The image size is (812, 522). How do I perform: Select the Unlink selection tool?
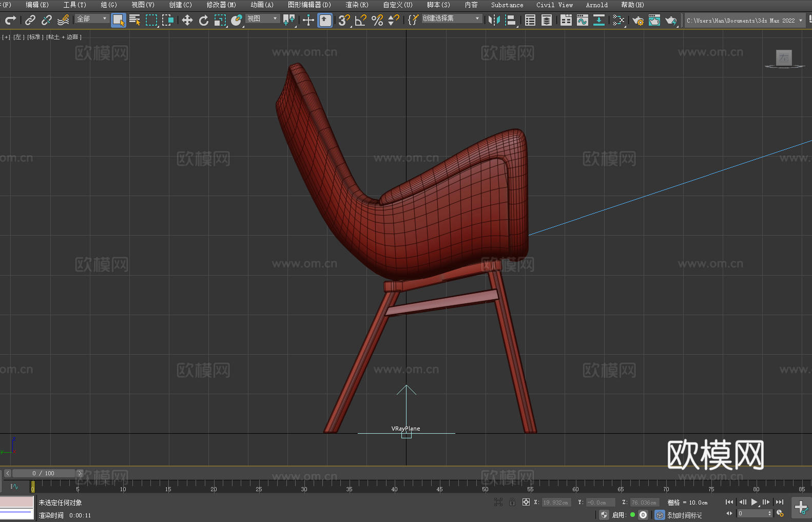pyautogui.click(x=47, y=20)
